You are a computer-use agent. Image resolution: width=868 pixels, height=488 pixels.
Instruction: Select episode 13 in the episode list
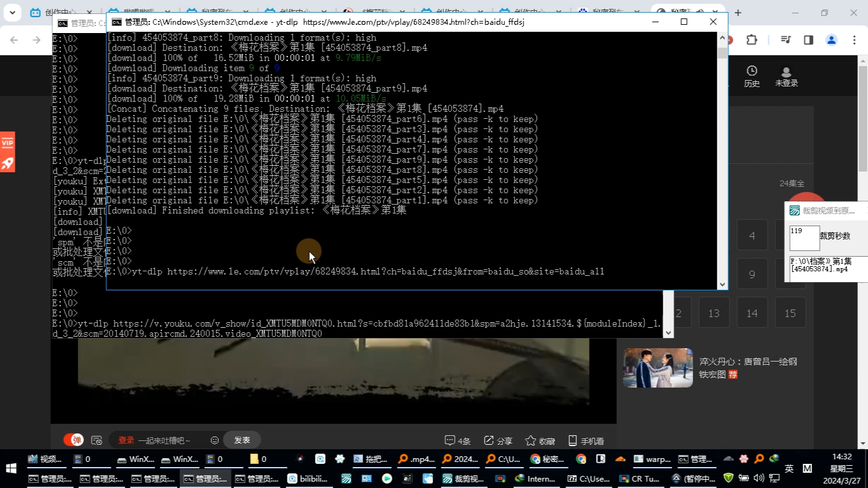[714, 313]
